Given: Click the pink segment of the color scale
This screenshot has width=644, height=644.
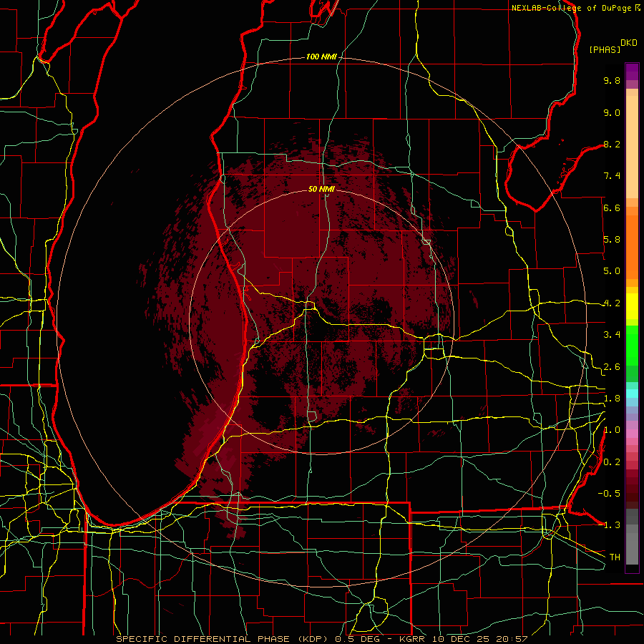Looking at the screenshot, I should (x=632, y=434).
